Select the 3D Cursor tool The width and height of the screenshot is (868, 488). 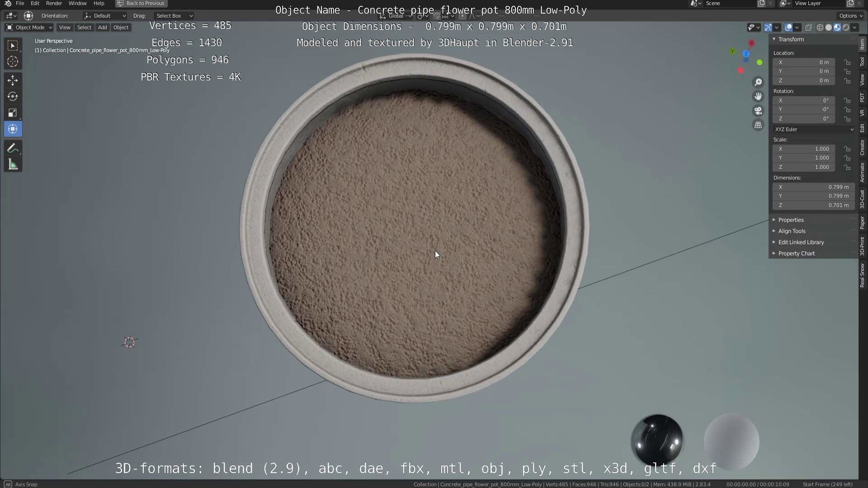13,61
